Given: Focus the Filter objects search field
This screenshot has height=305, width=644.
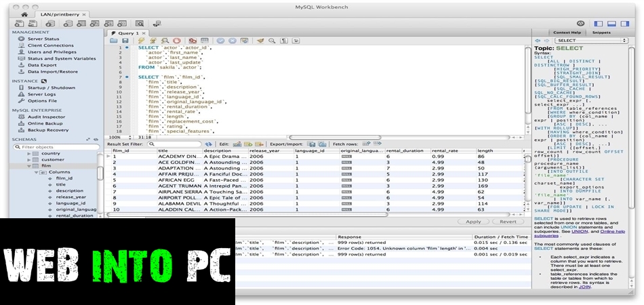Looking at the screenshot, I should point(56,147).
